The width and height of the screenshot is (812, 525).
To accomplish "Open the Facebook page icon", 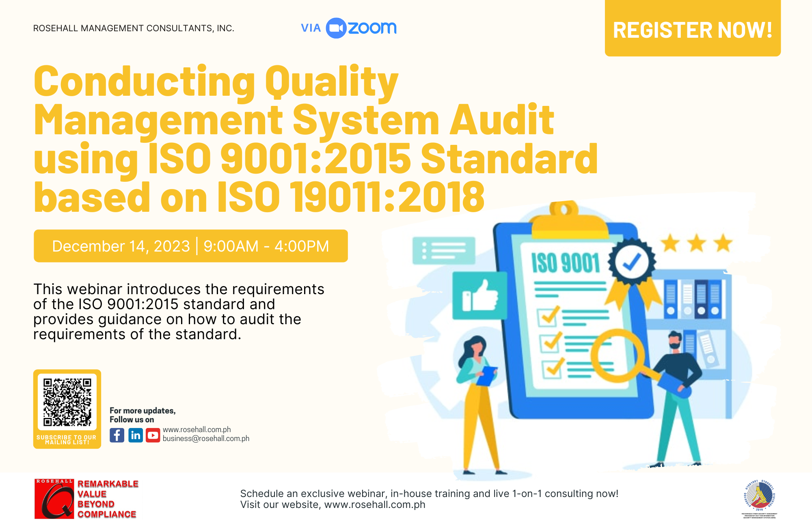I will click(117, 436).
